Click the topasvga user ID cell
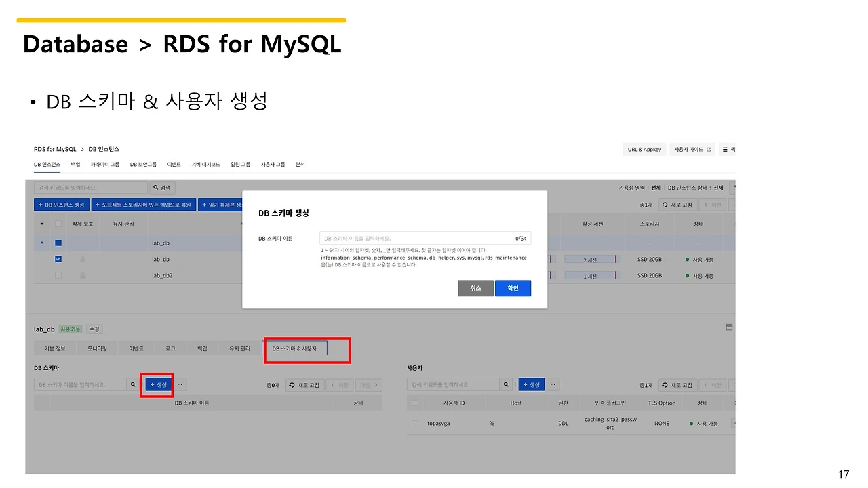Viewport: 868px width, 488px height. pyautogui.click(x=439, y=423)
